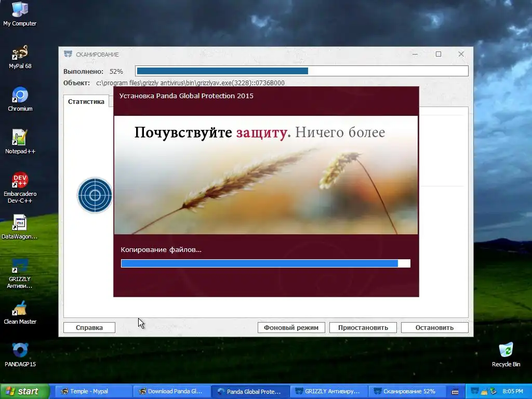Select the Chromium desktop shortcut

[20, 99]
